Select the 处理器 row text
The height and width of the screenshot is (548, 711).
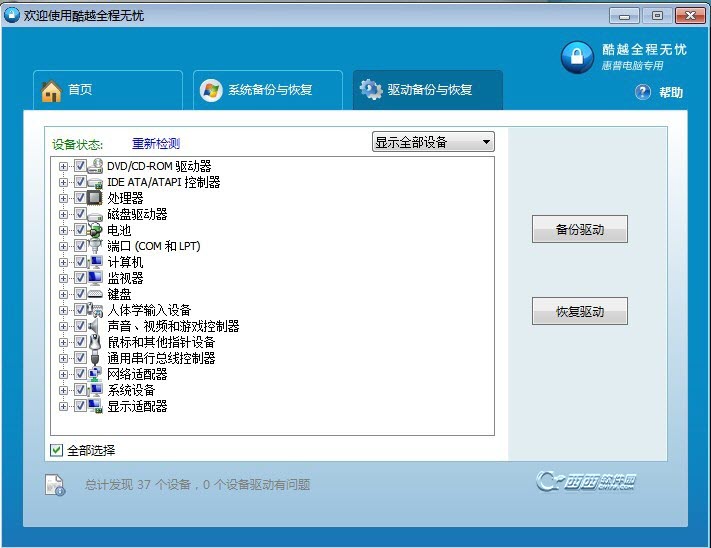coord(125,198)
